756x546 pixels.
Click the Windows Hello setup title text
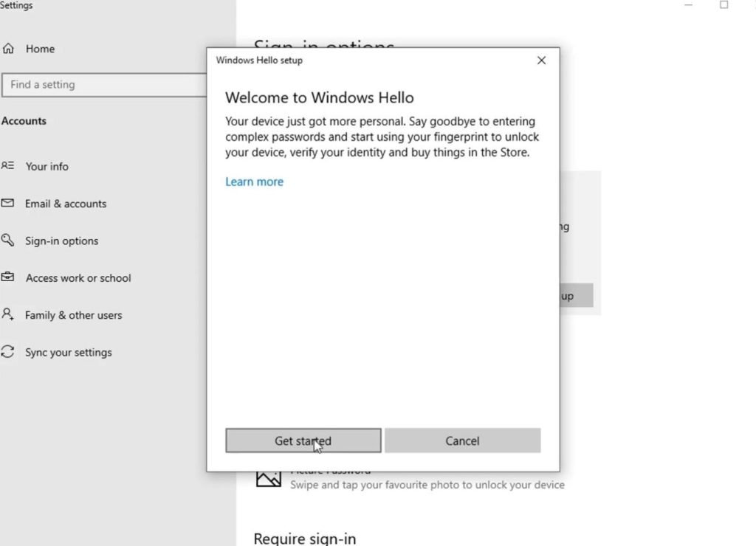pyautogui.click(x=259, y=61)
